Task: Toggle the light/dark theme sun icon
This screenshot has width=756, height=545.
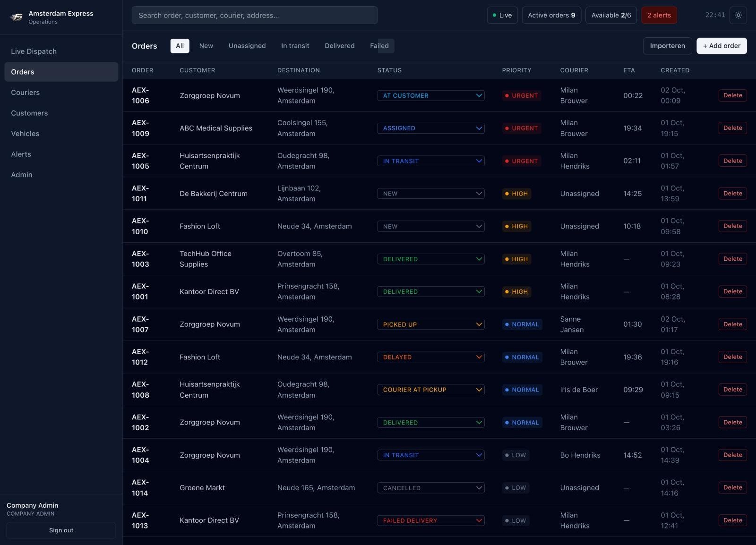Action: pyautogui.click(x=738, y=15)
